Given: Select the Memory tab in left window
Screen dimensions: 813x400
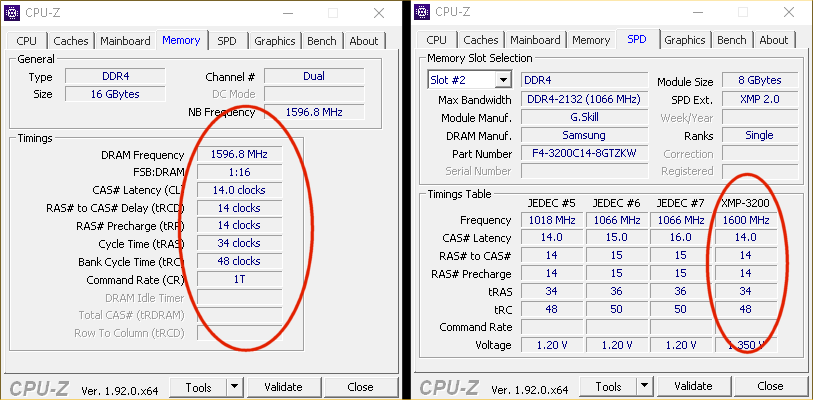Looking at the screenshot, I should [181, 40].
